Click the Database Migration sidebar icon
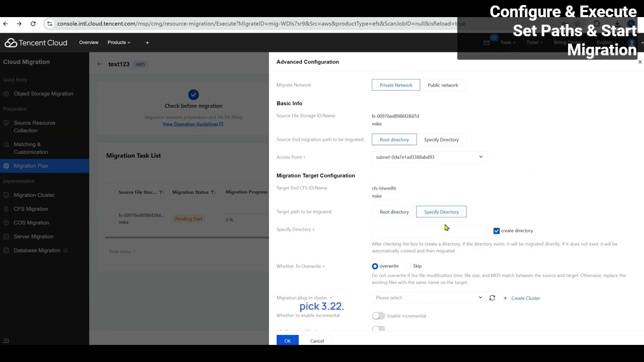This screenshot has height=362, width=644. pos(6,250)
